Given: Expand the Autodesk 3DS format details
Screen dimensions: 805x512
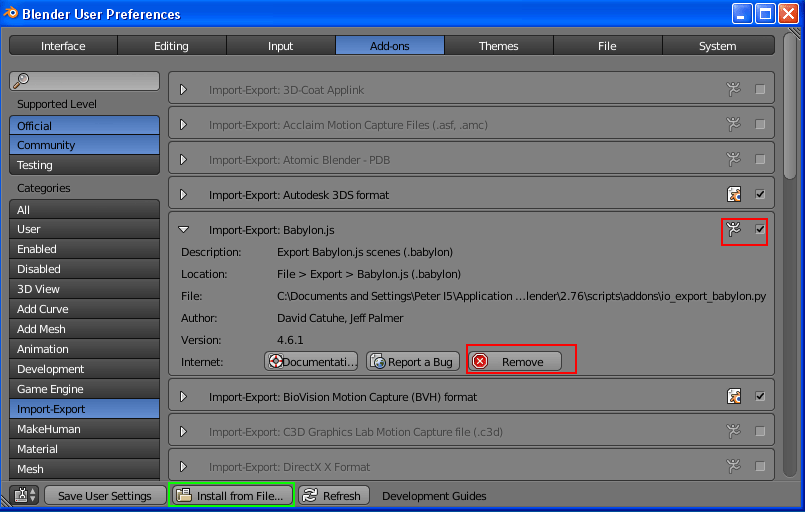Looking at the screenshot, I should click(183, 195).
